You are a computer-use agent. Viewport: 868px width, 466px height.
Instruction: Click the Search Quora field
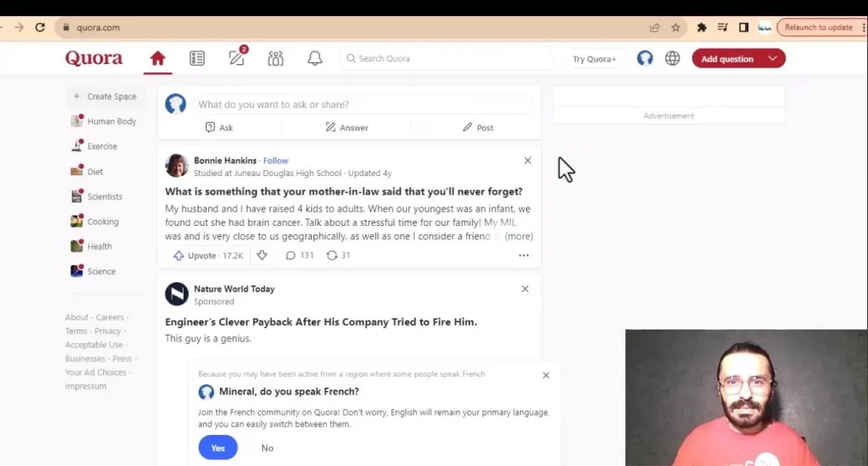coord(447,58)
